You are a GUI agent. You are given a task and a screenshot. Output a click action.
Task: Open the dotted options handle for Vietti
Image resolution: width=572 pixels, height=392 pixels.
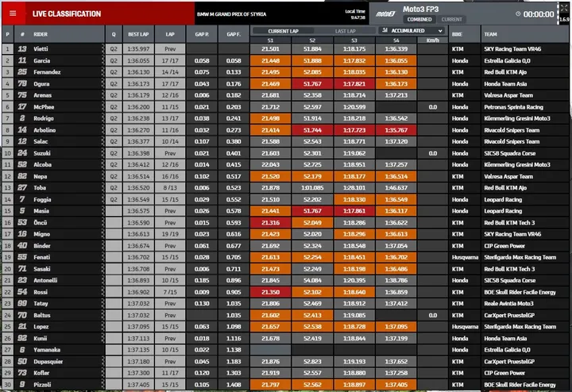[102, 49]
